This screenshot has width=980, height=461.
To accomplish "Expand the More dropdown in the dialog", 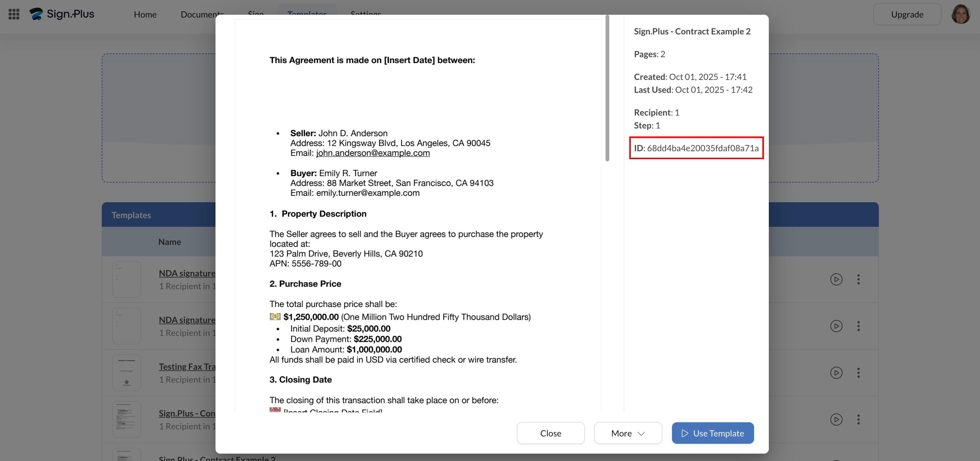I will (628, 433).
